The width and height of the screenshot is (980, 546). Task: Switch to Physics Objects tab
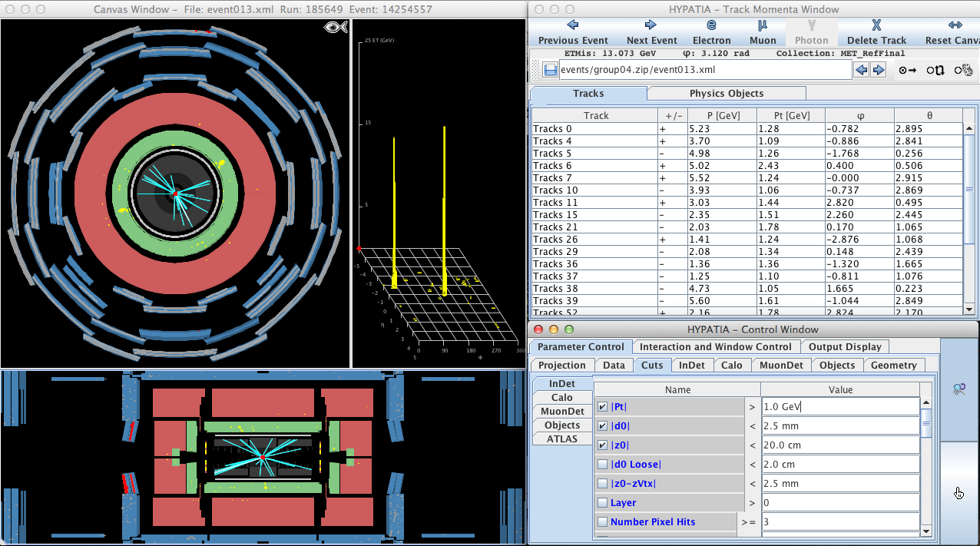[x=726, y=94]
